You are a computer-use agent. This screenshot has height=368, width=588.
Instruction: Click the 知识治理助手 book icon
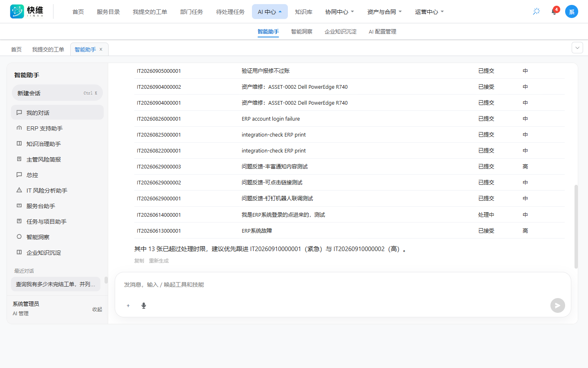(19, 144)
